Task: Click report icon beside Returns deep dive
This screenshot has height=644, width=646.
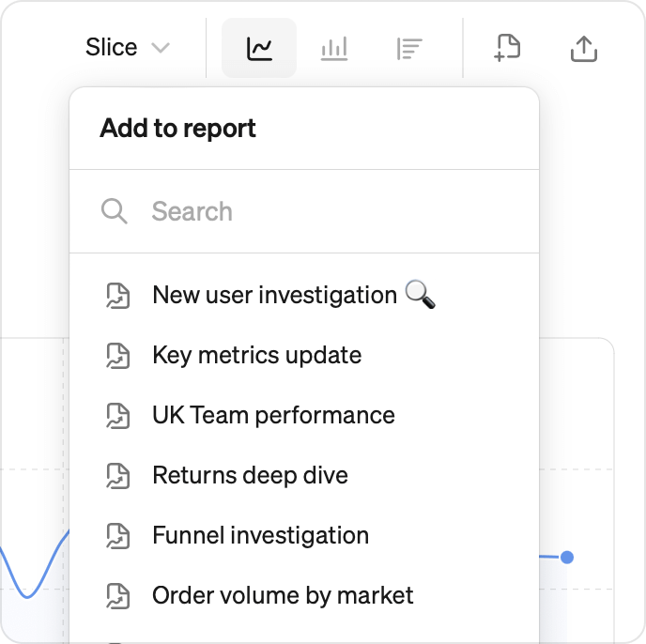Action: click(x=118, y=476)
